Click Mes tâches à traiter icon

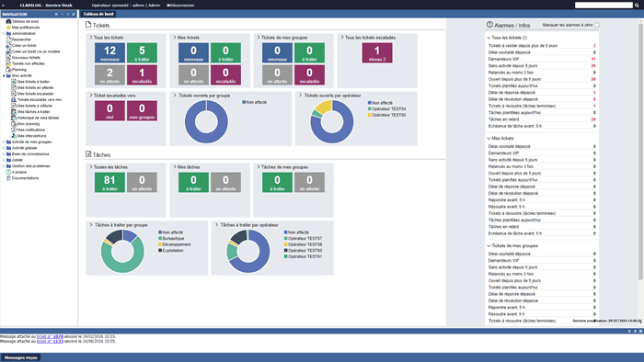[14, 111]
